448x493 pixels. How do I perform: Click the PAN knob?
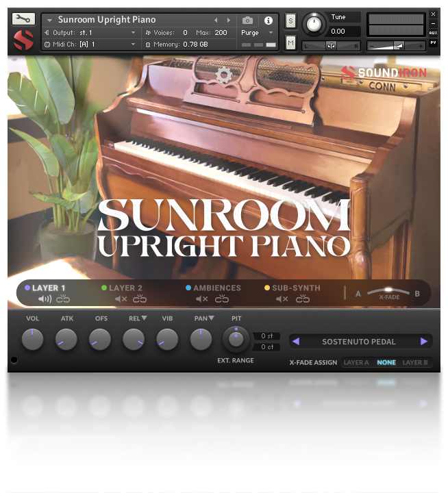click(201, 339)
